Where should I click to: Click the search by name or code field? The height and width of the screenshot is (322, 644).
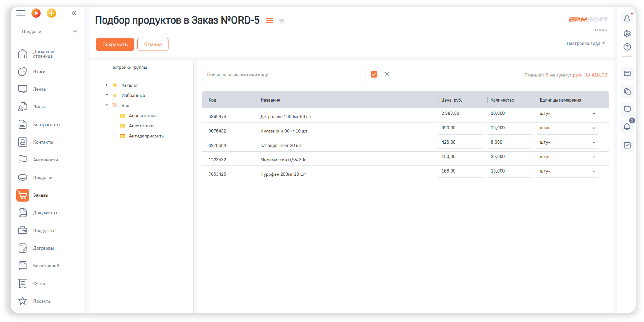[283, 74]
